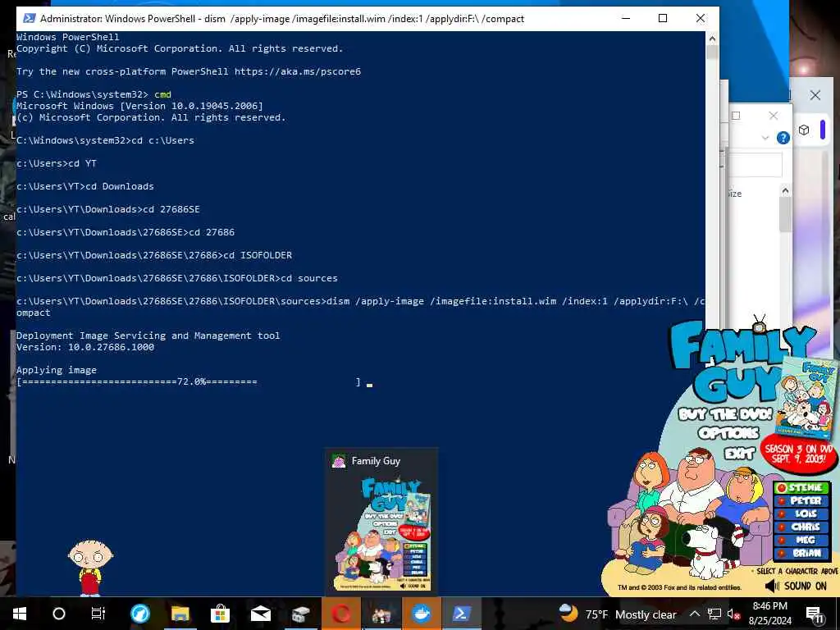Click BUY THE DVD! in Family Guy widget
Viewport: 840px width, 630px height.
725,414
